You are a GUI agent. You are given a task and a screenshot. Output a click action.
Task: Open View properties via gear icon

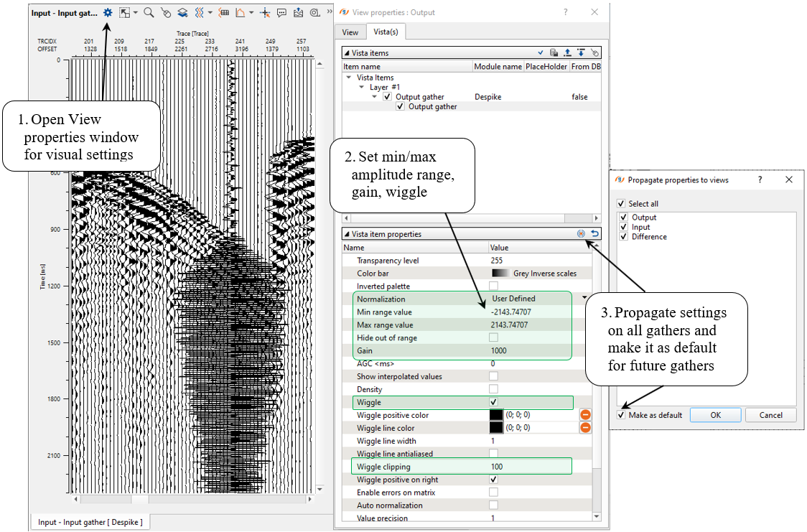coord(108,12)
